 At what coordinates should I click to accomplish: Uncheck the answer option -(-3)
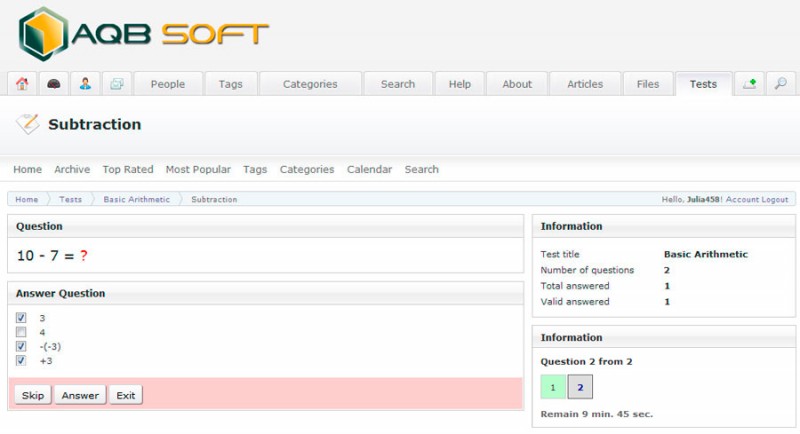coord(21,346)
